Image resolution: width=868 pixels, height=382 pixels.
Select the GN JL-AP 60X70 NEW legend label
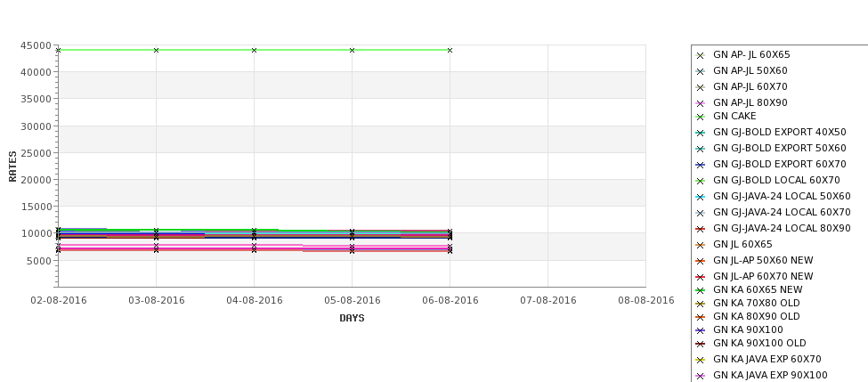763,276
